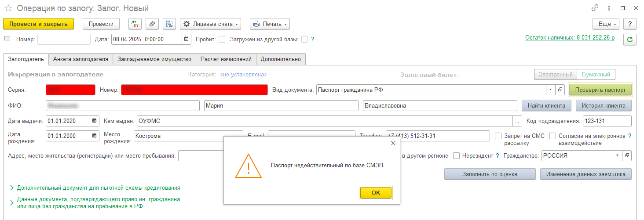Open attached files paperclip icon
The height and width of the screenshot is (220, 644).
152,24
